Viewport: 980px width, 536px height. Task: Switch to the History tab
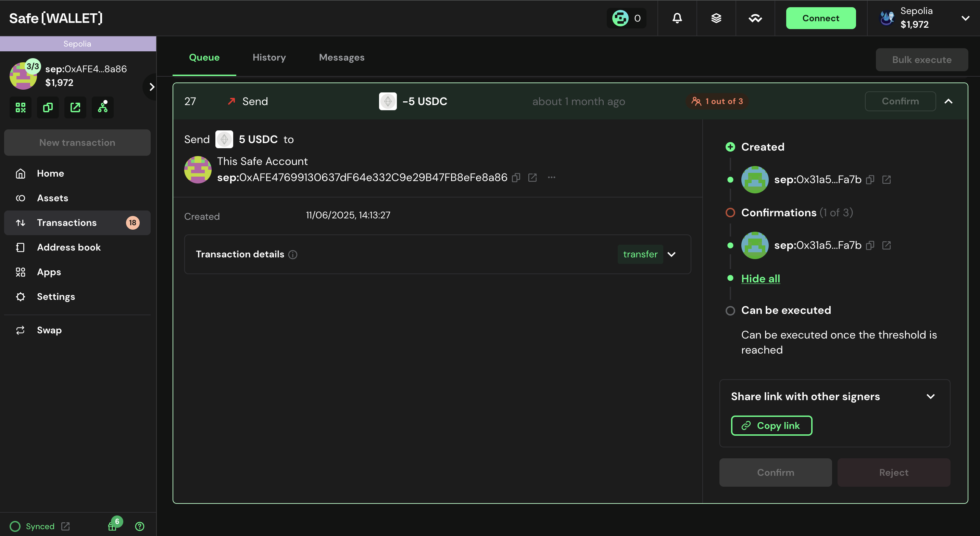pos(269,58)
